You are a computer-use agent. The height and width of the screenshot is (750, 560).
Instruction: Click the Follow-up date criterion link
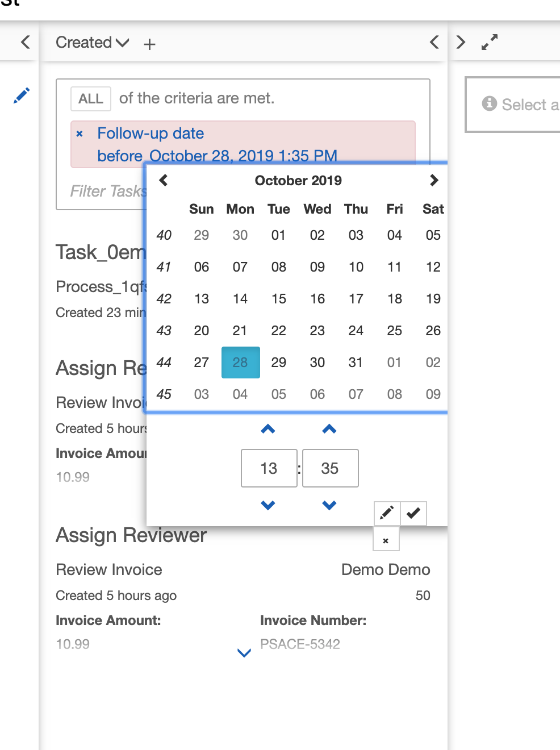pyautogui.click(x=151, y=134)
